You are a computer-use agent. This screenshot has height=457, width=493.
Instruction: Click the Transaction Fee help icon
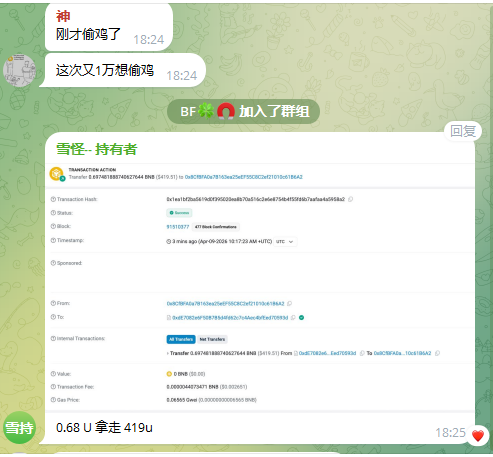[x=53, y=387]
